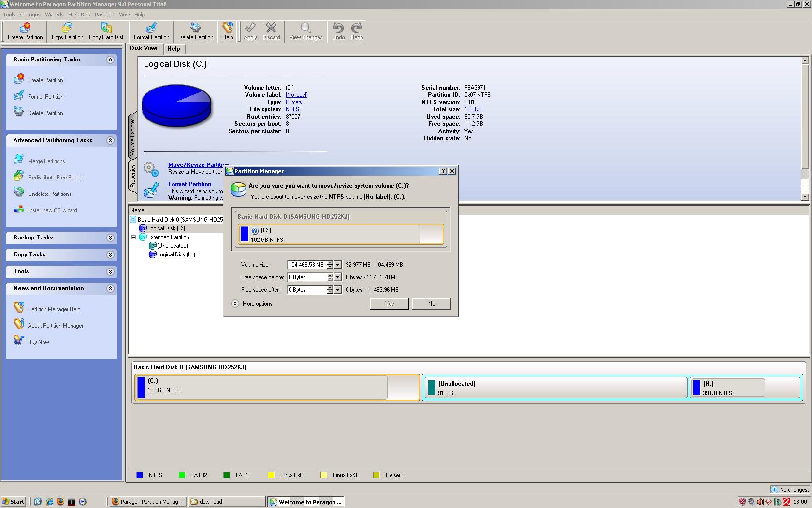The image size is (812, 508).
Task: Open the Volume size unit dropdown
Action: pyautogui.click(x=338, y=265)
